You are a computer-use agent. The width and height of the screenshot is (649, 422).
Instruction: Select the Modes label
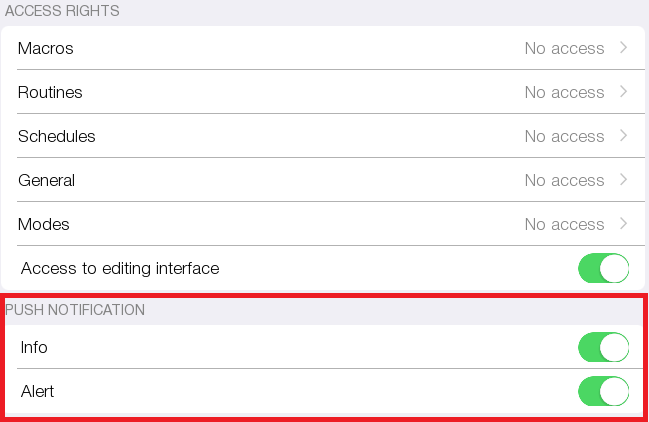coord(44,224)
